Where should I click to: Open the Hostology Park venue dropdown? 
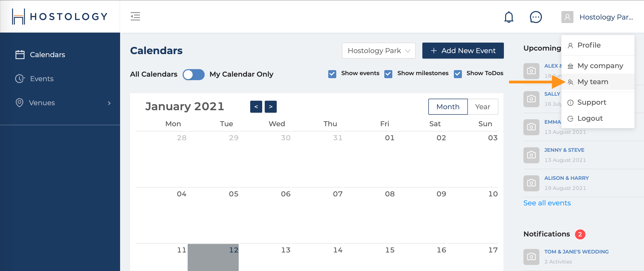tap(379, 51)
